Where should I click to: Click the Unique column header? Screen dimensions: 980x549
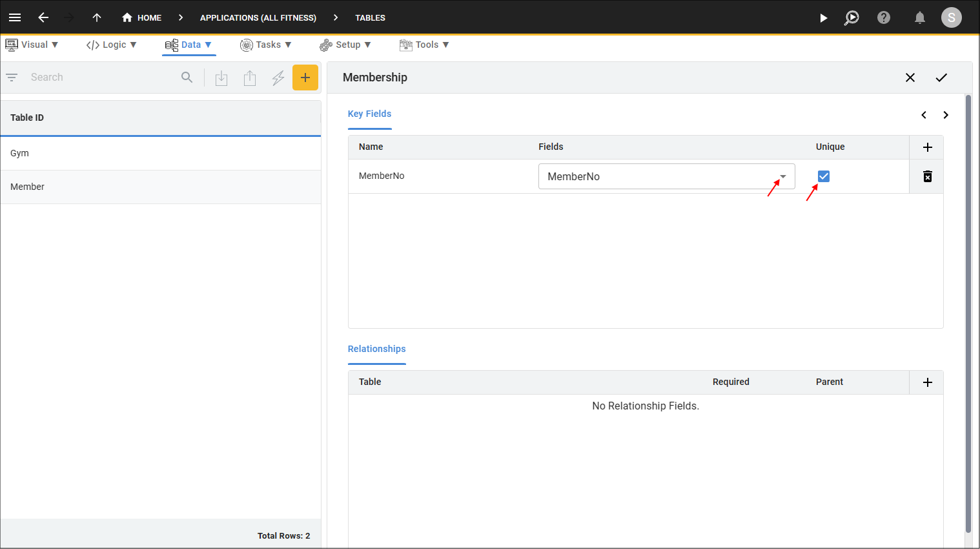pos(830,147)
